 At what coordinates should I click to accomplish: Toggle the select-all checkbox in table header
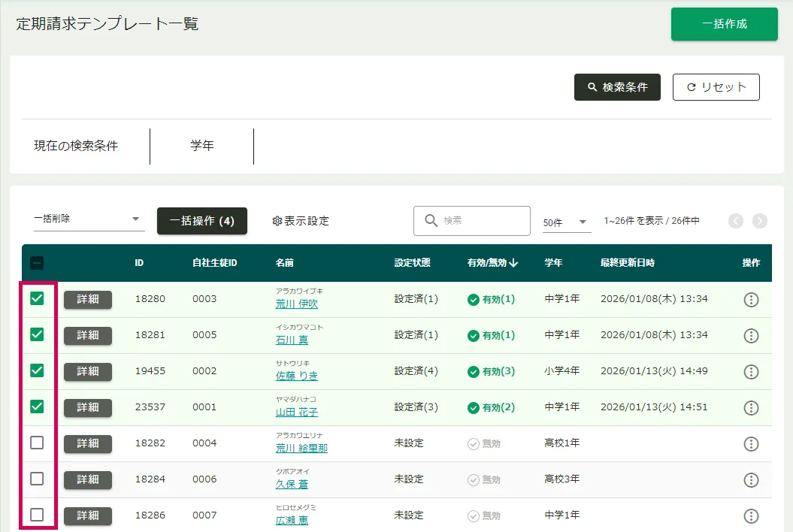click(x=37, y=263)
